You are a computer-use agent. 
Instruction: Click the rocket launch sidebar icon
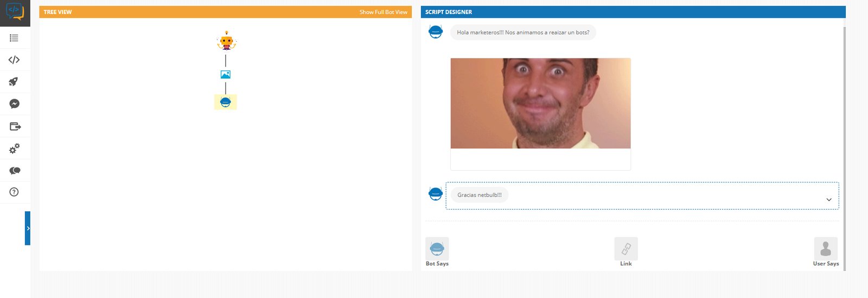point(14,82)
